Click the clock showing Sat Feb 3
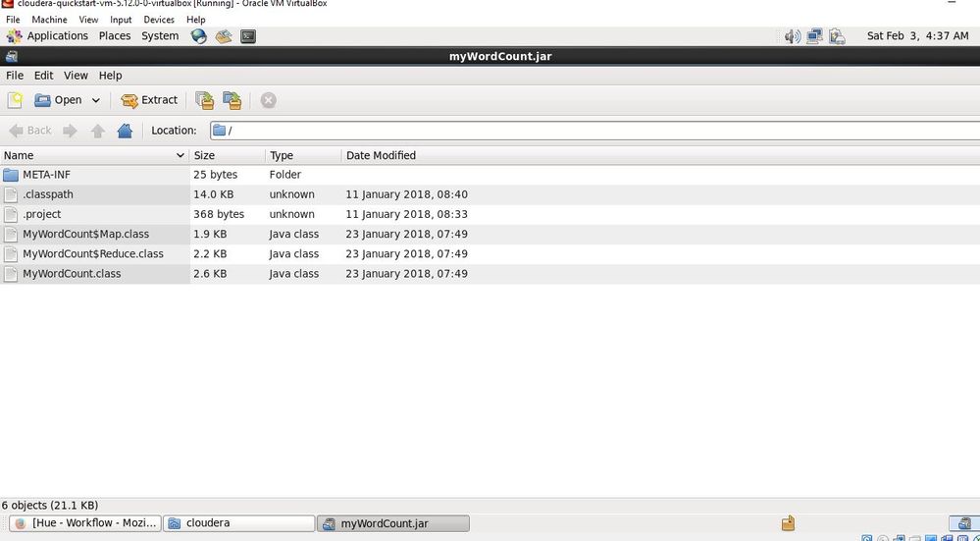 click(917, 35)
